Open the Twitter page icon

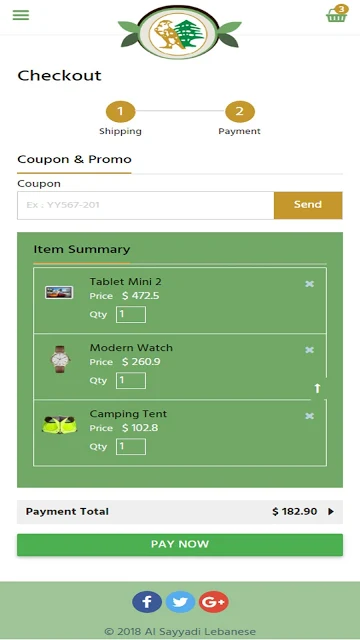180,602
